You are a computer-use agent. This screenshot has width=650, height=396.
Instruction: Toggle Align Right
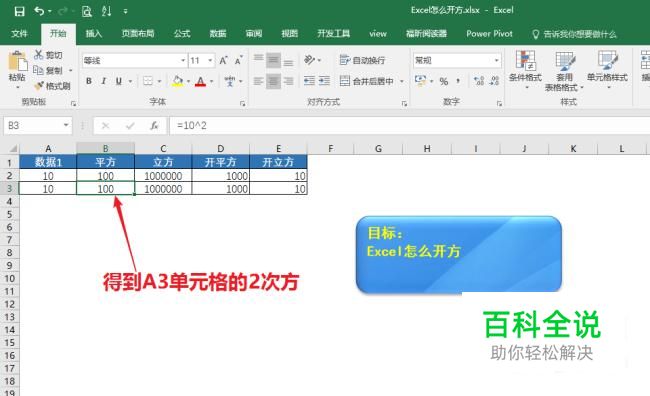[288, 81]
